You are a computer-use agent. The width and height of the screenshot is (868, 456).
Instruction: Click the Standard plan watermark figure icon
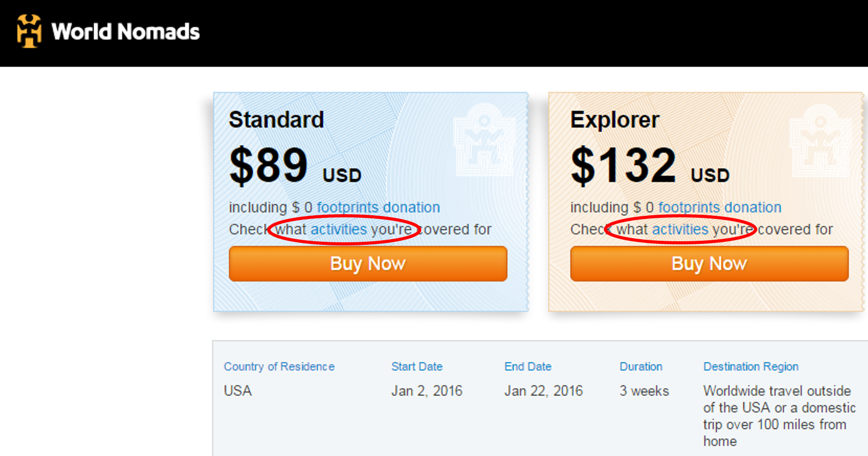click(x=484, y=139)
